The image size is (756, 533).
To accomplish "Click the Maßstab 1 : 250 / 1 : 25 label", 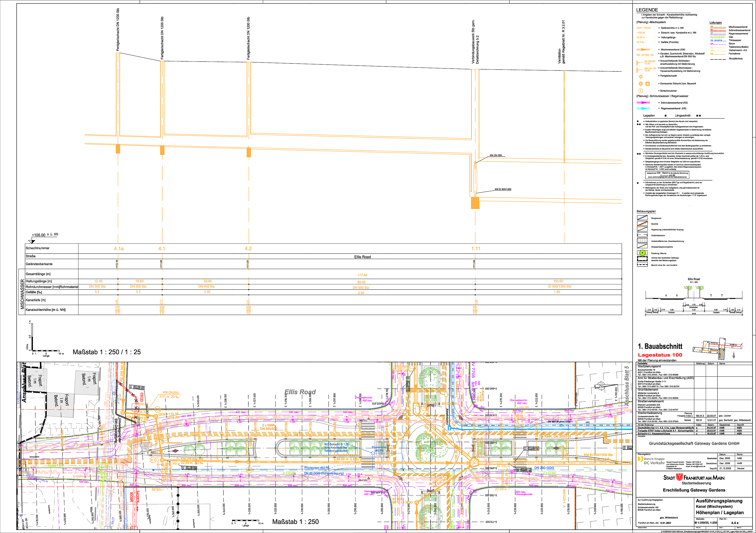I will pyautogui.click(x=107, y=352).
